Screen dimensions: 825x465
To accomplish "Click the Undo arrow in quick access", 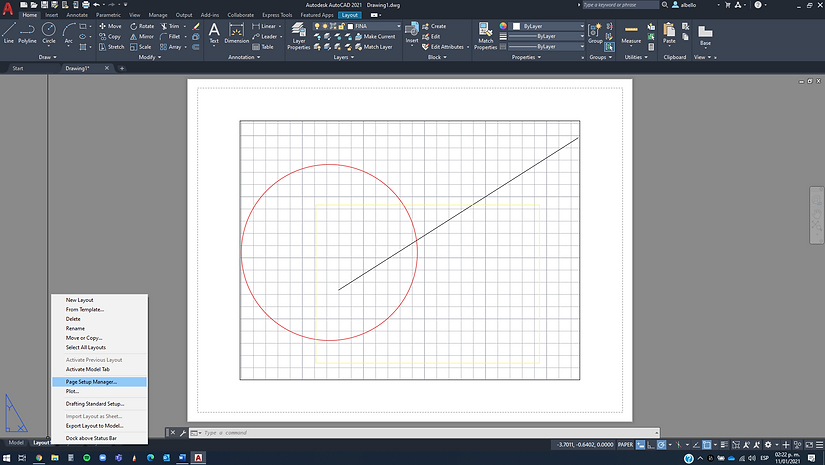I will (96, 5).
